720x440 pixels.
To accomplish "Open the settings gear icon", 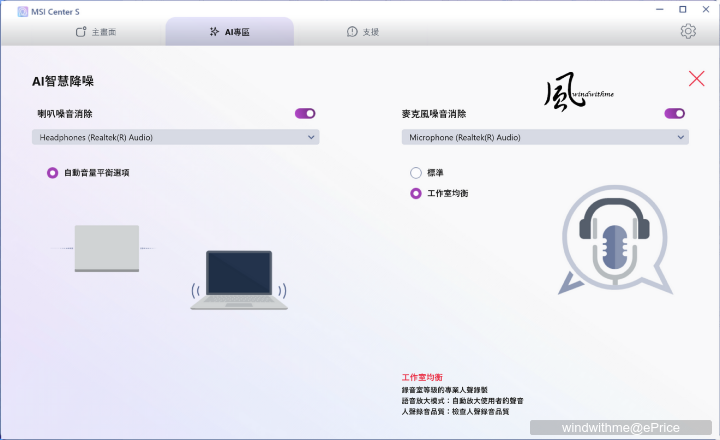I will tap(688, 31).
